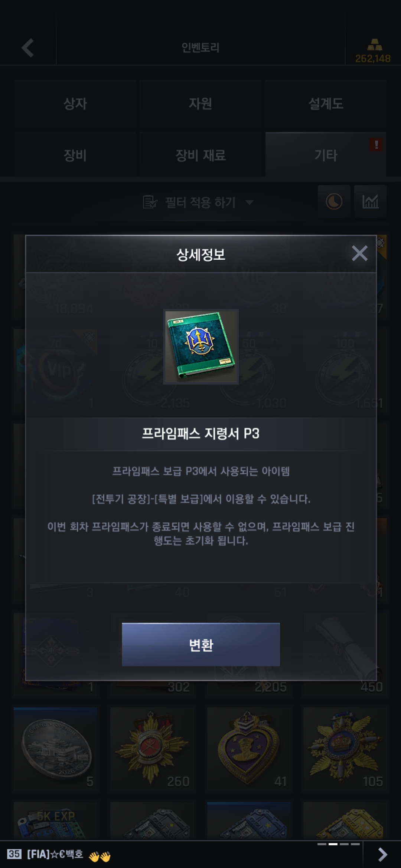Switch to the 상자 tab

(x=75, y=103)
